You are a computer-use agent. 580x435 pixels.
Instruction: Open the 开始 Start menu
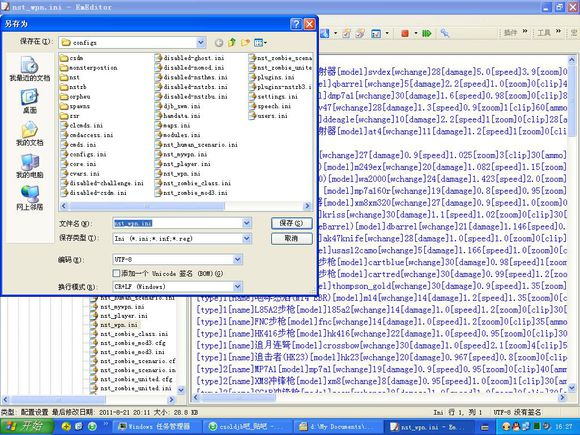pyautogui.click(x=26, y=426)
